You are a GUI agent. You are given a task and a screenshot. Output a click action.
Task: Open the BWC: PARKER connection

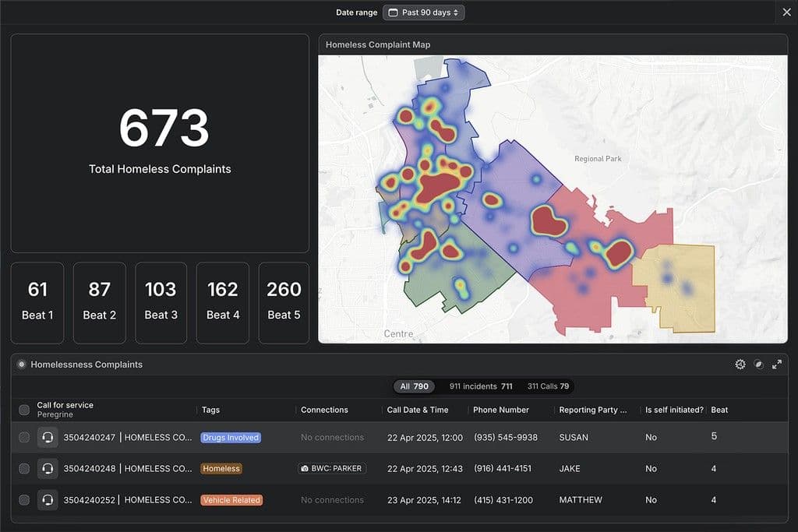[332, 469]
